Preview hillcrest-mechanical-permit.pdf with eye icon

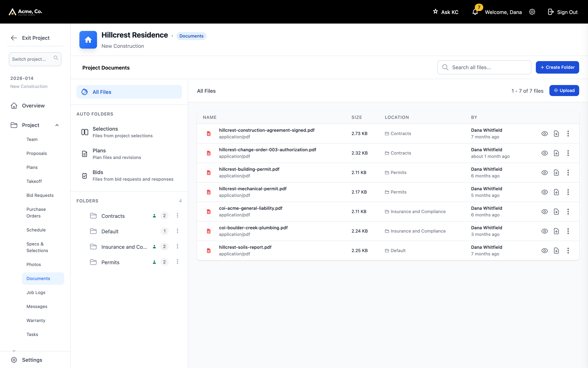544,192
